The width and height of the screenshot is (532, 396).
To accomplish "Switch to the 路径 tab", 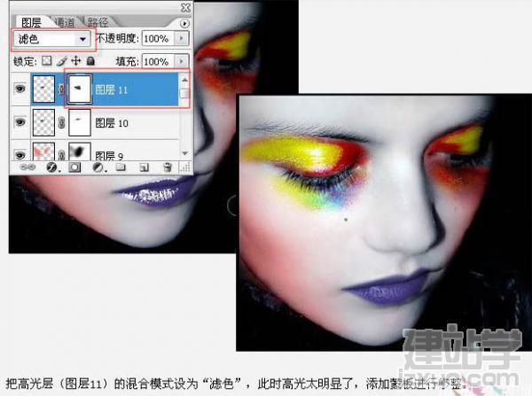I will pos(98,22).
